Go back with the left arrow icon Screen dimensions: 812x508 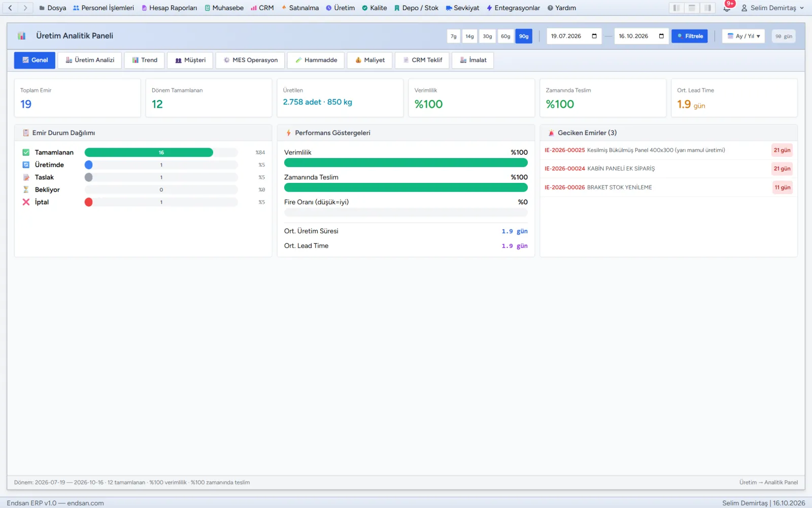10,8
